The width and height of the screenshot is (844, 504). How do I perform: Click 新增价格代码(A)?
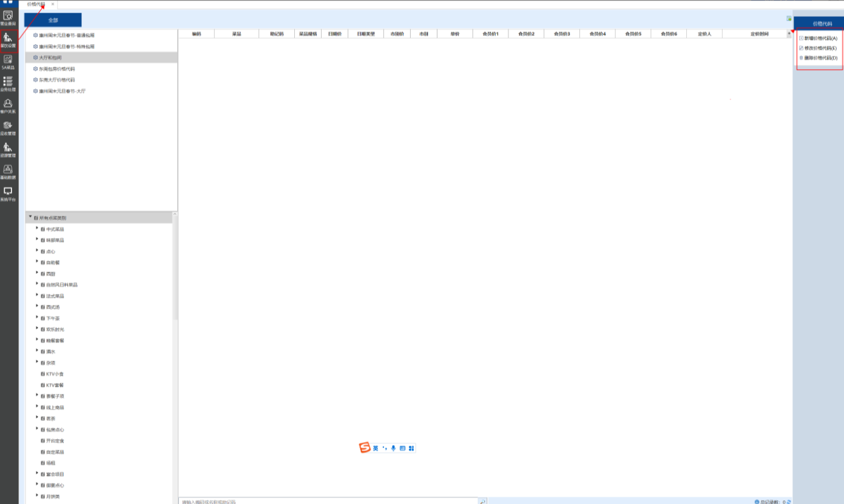(820, 38)
